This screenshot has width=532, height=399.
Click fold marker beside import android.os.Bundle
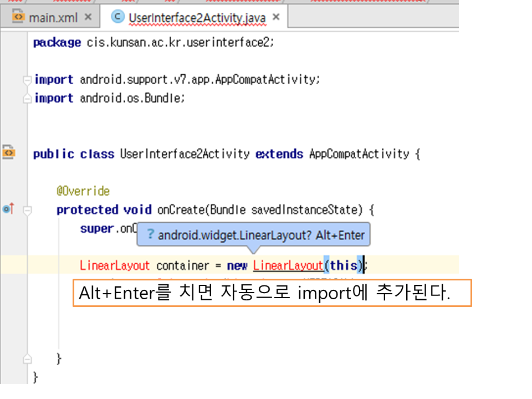tap(27, 99)
